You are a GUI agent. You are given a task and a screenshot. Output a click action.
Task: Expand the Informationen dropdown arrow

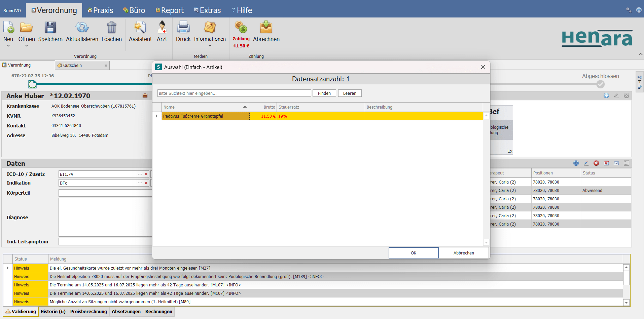tap(210, 46)
